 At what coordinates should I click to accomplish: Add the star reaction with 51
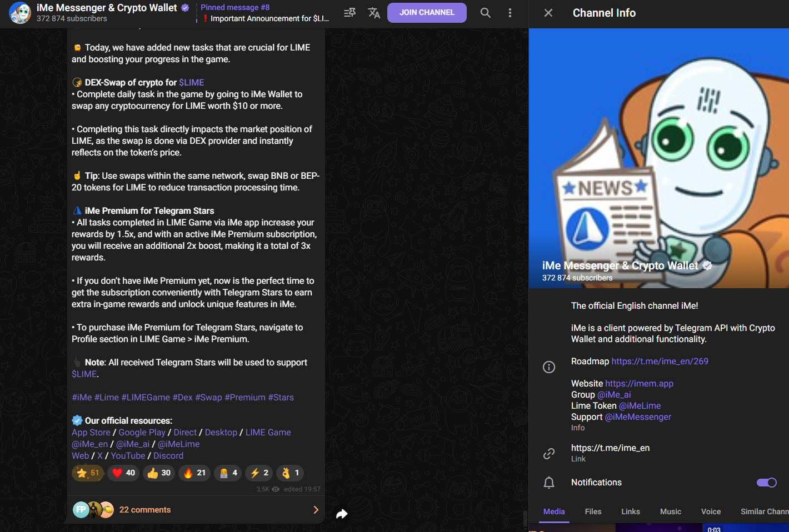point(88,473)
